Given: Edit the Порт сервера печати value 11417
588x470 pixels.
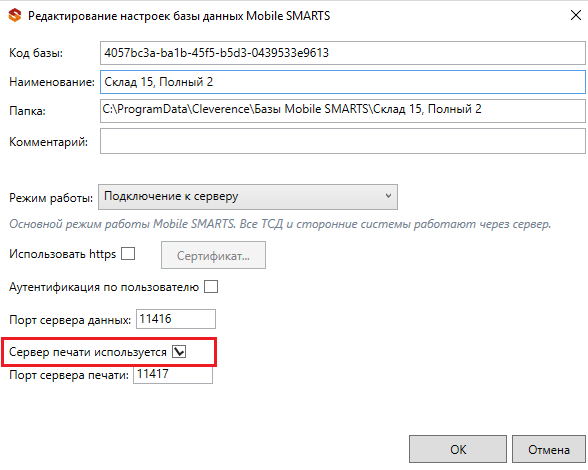Looking at the screenshot, I should pyautogui.click(x=173, y=374).
